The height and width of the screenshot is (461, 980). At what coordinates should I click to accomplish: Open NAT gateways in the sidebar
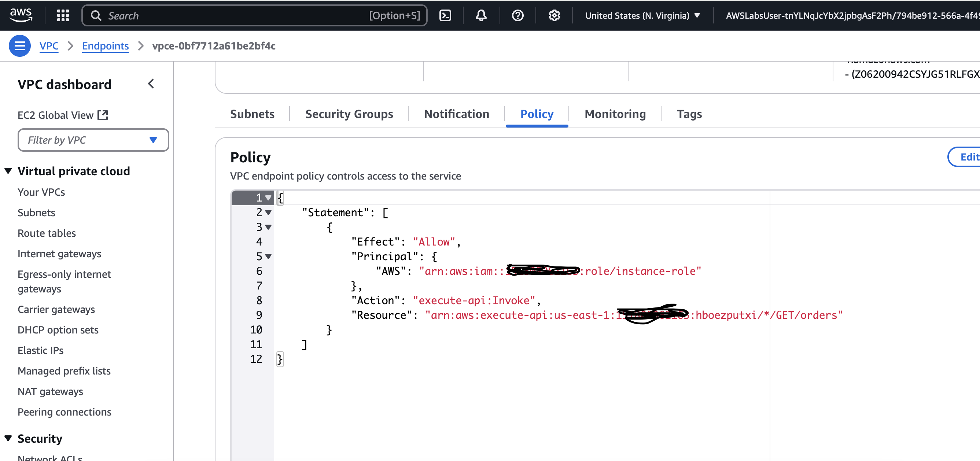click(x=51, y=391)
